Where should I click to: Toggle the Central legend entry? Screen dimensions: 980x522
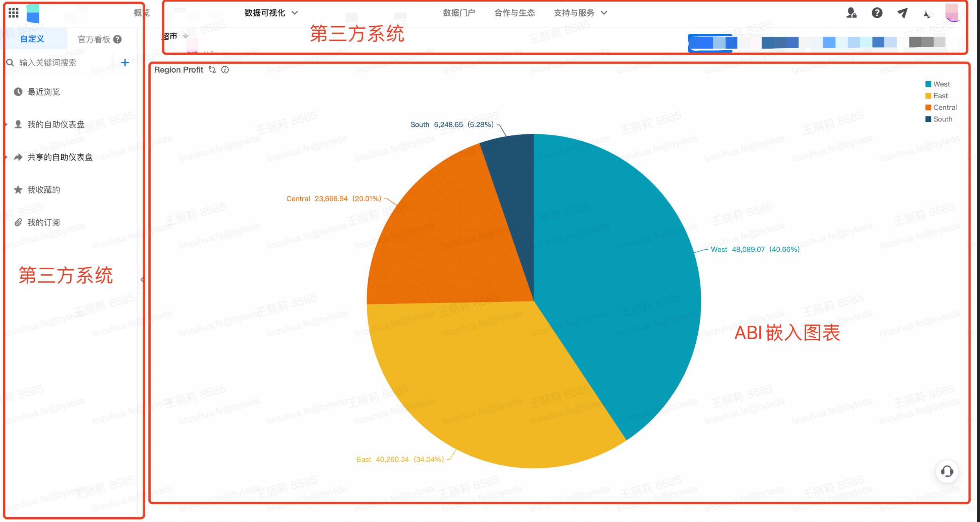(x=941, y=108)
